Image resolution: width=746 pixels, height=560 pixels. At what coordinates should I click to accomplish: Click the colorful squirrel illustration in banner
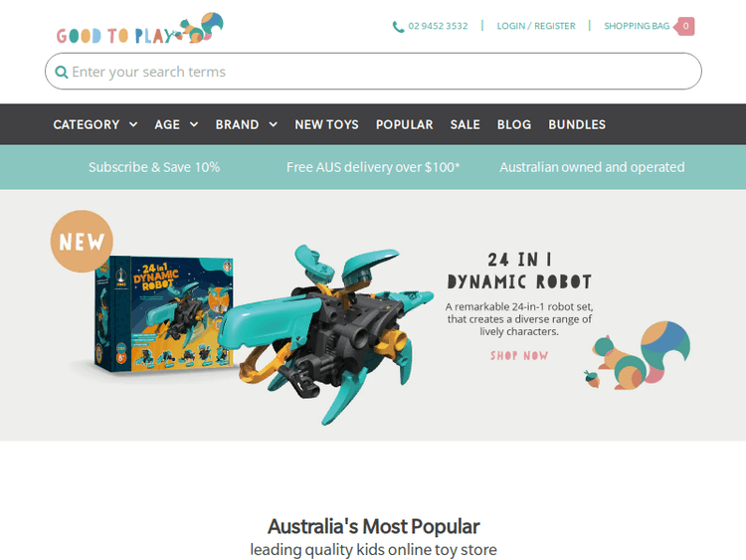tap(642, 355)
